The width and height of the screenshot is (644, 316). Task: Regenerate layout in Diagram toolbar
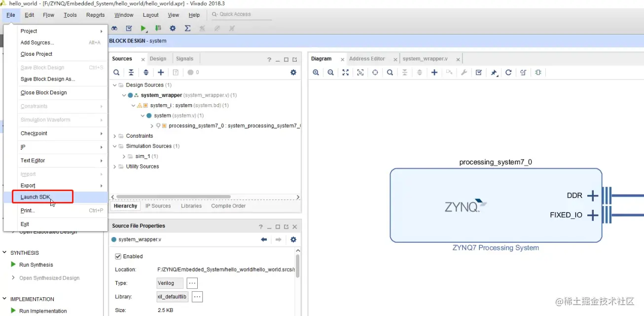click(x=508, y=73)
